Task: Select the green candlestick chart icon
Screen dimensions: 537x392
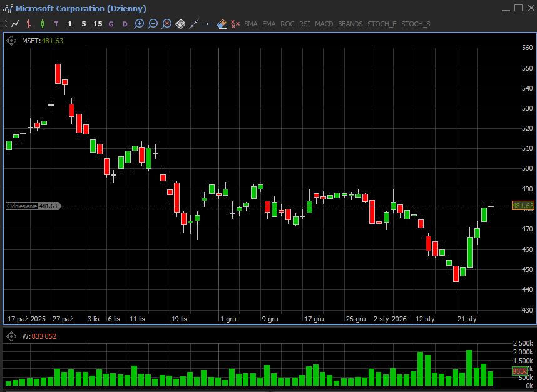Action: 43,24
